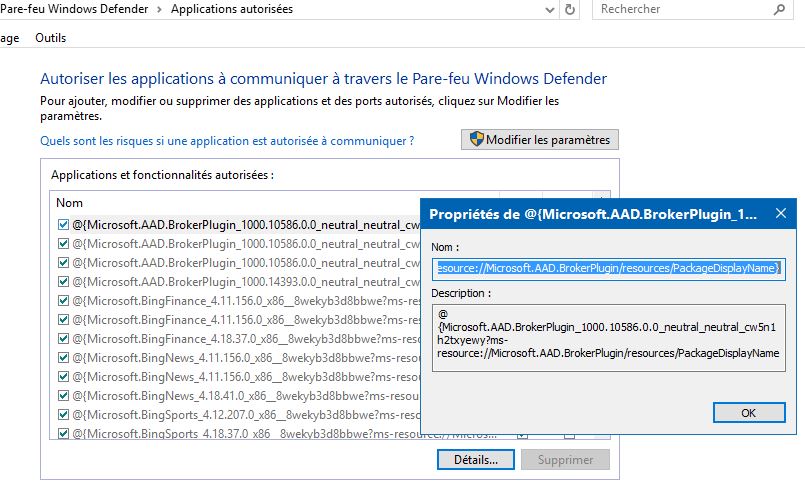This screenshot has height=481, width=805.
Task: Open the address bar history dropdown
Action: (549, 10)
